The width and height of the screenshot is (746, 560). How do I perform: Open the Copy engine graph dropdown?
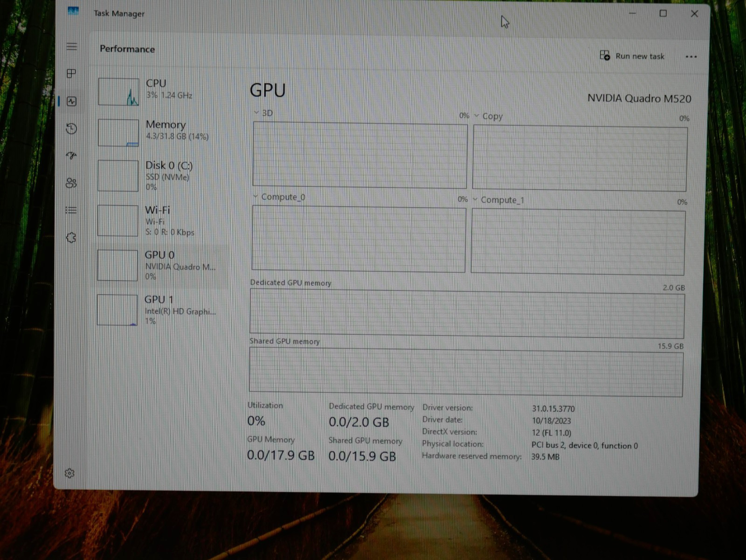click(477, 116)
